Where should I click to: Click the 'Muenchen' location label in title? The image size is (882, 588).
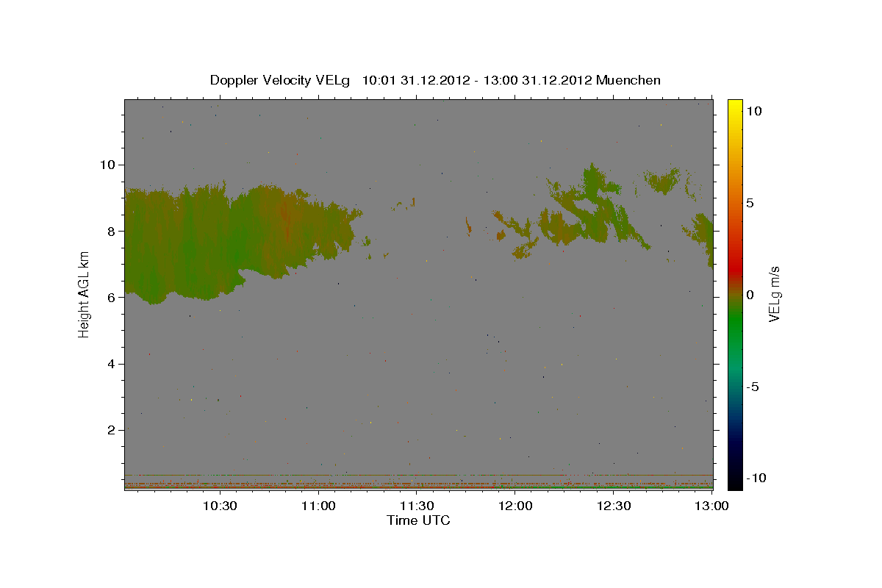click(628, 80)
